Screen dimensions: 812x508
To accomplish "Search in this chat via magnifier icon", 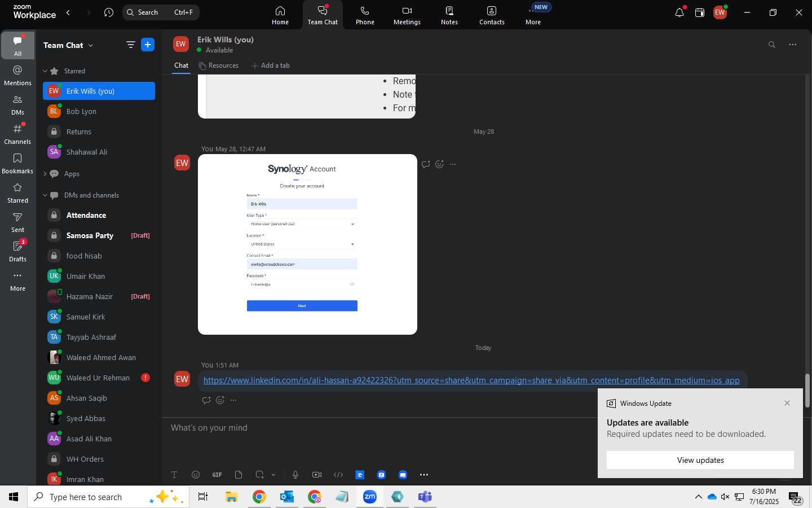I will coord(772,45).
